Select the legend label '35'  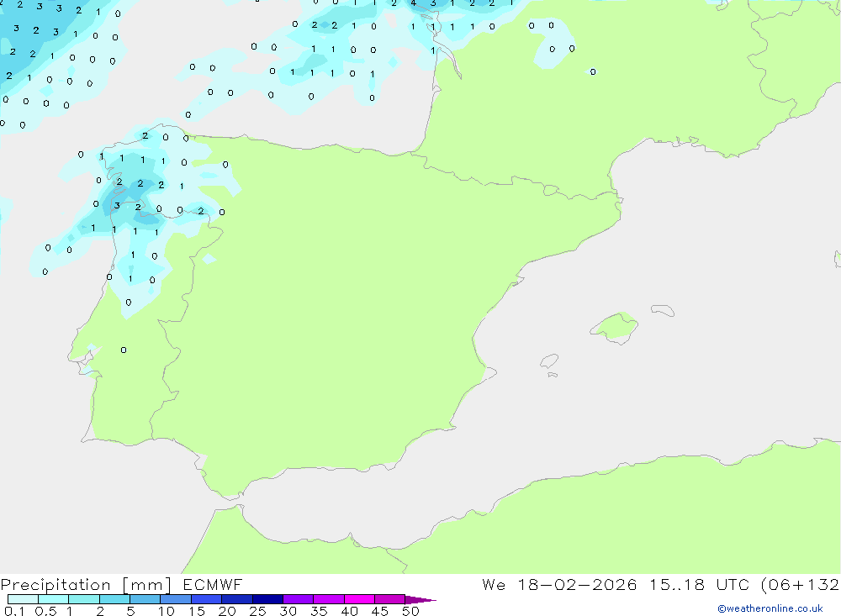click(x=319, y=611)
